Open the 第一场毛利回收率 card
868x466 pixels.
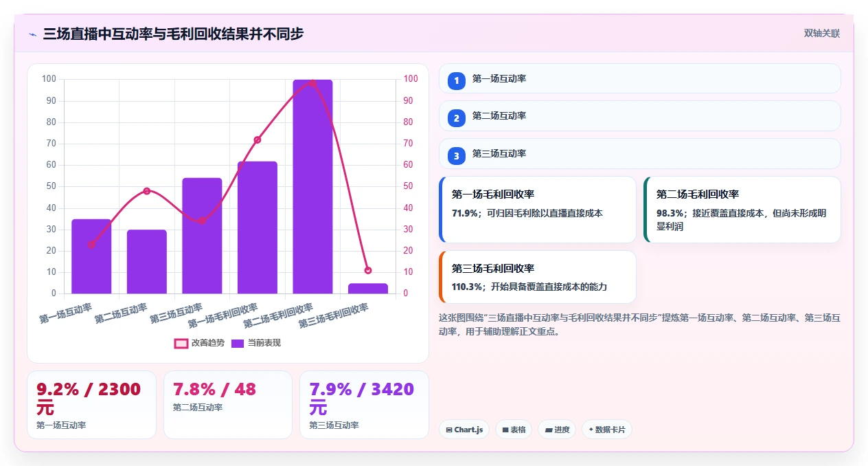click(538, 210)
